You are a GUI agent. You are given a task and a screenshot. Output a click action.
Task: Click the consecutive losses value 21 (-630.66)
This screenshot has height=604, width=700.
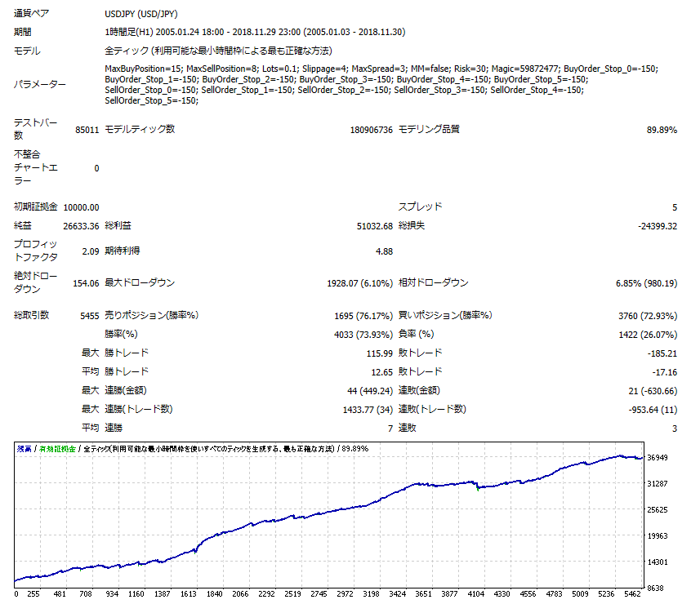point(653,391)
